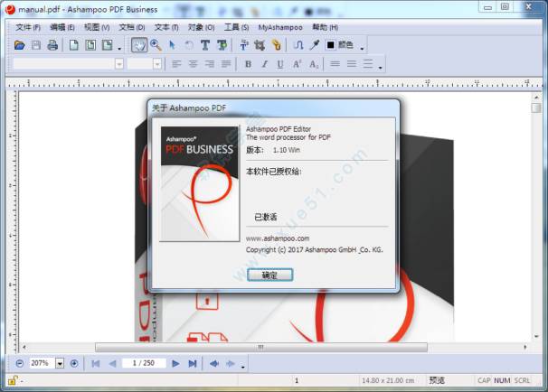Go to next page
548x392 pixels.
(x=175, y=363)
